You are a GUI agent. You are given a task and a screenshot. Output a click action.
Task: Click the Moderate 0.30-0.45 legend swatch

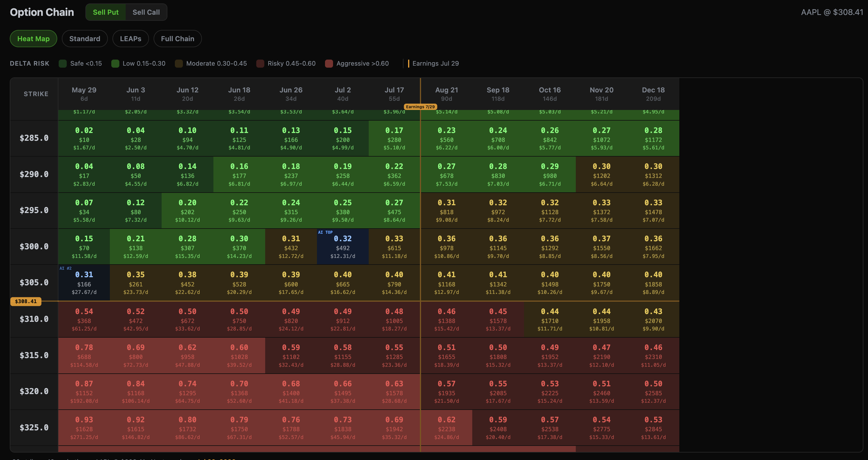(179, 63)
